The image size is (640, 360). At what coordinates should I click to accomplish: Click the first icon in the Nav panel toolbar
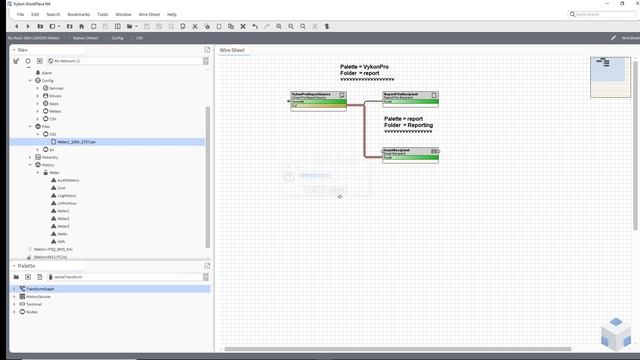(x=16, y=61)
